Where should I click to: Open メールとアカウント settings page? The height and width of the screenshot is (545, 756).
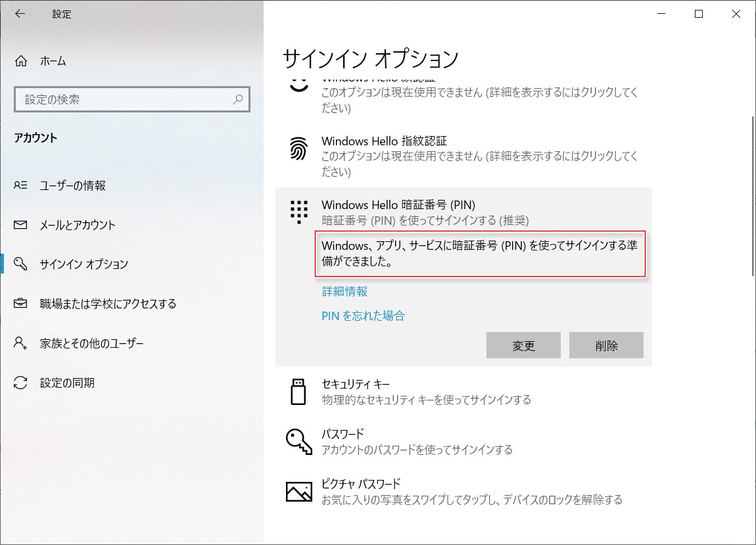tap(78, 225)
